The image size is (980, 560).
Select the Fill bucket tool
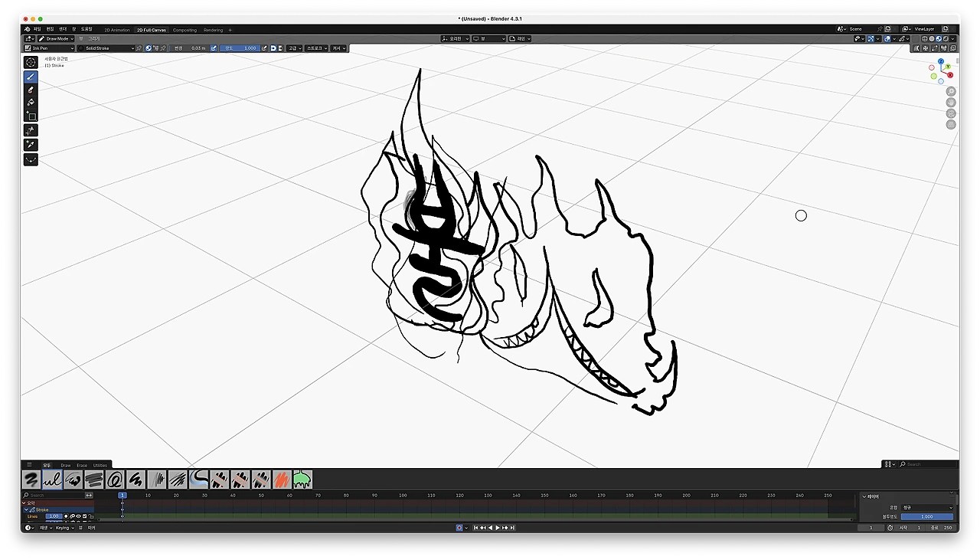31,103
